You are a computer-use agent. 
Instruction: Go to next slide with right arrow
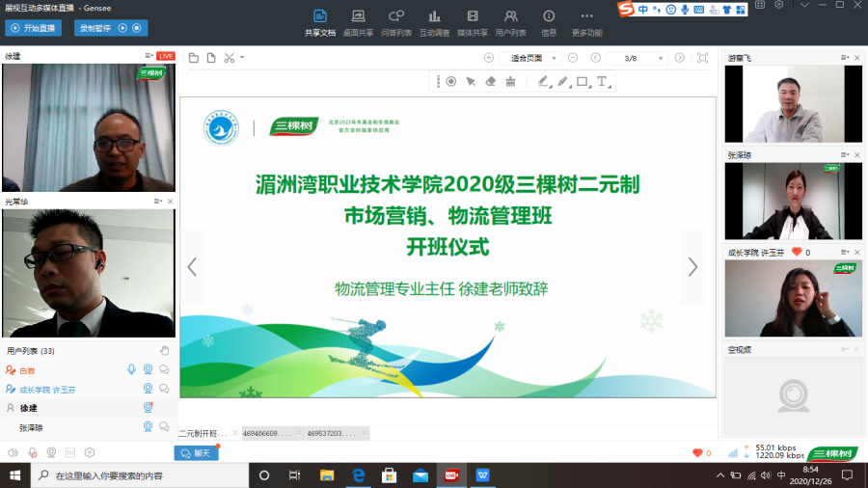pos(692,267)
